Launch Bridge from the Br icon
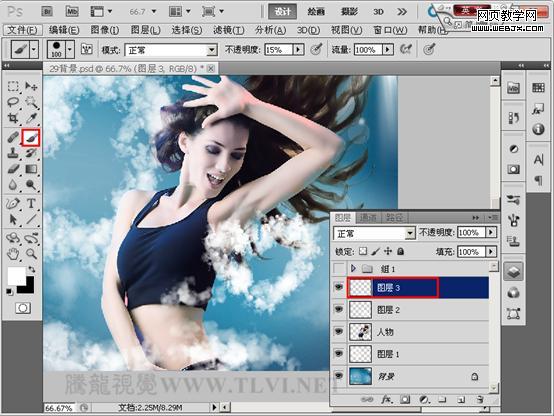The height and width of the screenshot is (416, 554). [47, 12]
